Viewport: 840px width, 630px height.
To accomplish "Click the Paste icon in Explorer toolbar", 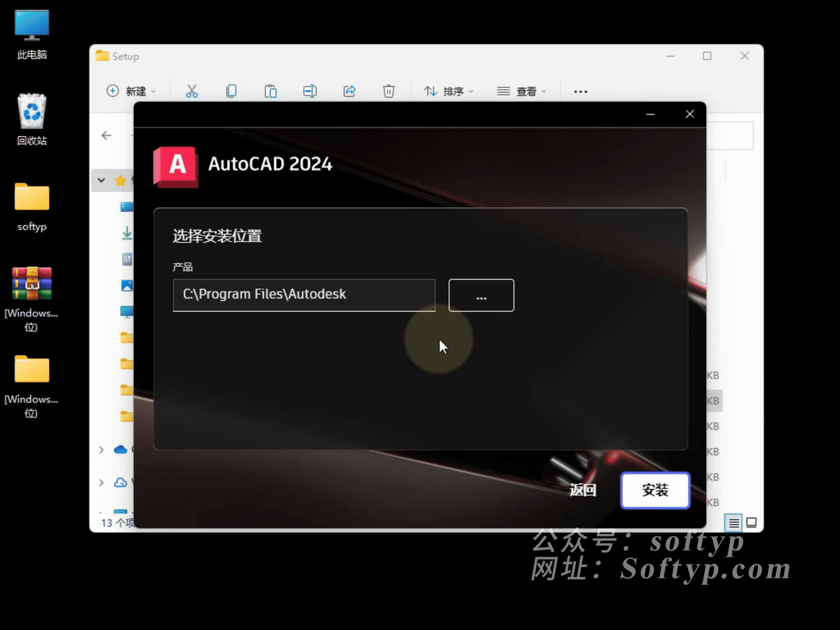I will (x=270, y=91).
